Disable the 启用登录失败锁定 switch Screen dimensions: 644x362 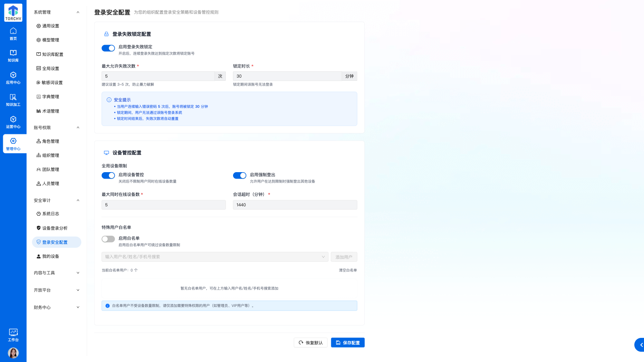tap(108, 48)
